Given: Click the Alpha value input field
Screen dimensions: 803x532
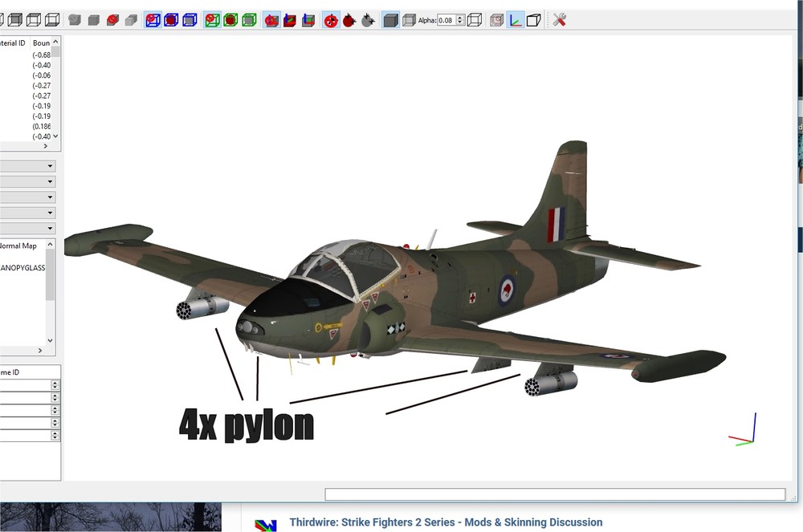Looking at the screenshot, I should point(446,20).
